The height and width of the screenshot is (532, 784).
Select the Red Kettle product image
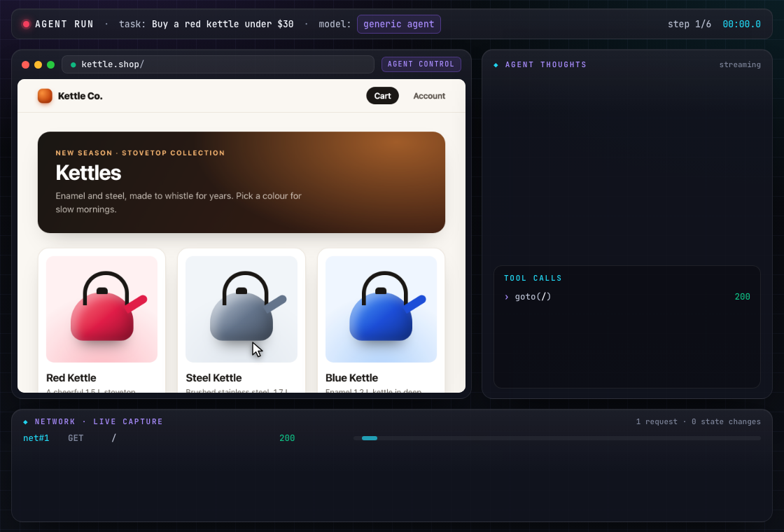[101, 309]
